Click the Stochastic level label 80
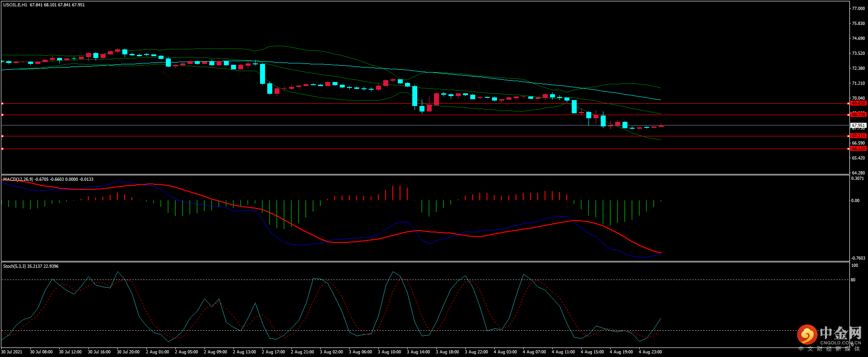 [x=854, y=280]
